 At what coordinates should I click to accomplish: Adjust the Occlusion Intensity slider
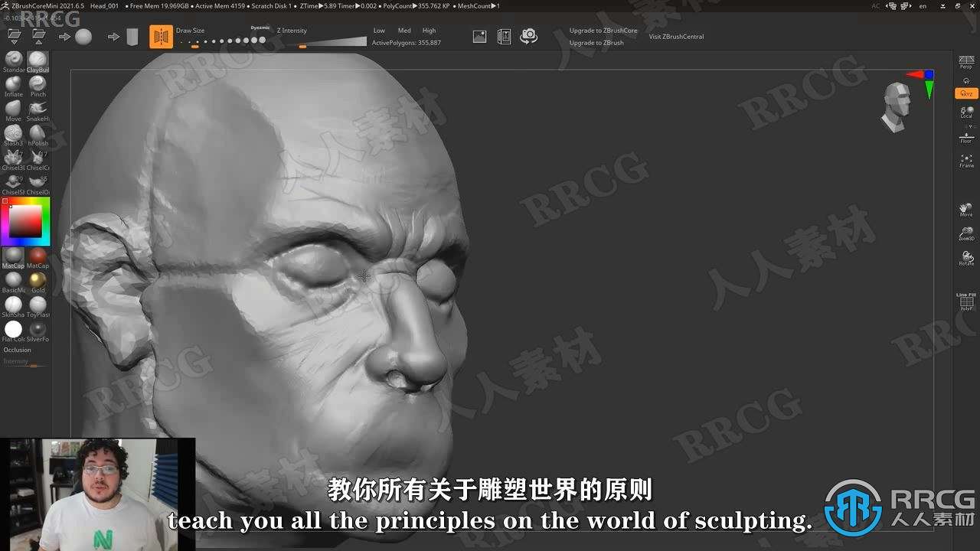tap(24, 363)
